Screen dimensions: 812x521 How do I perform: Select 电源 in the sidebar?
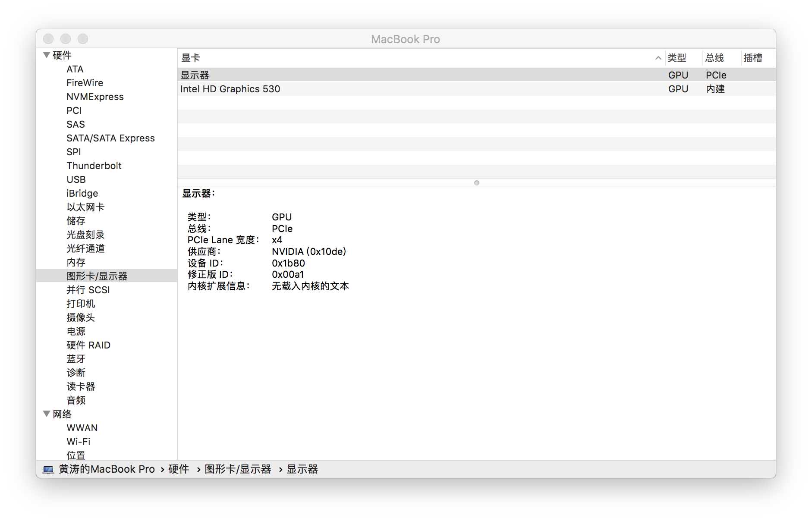pos(76,331)
